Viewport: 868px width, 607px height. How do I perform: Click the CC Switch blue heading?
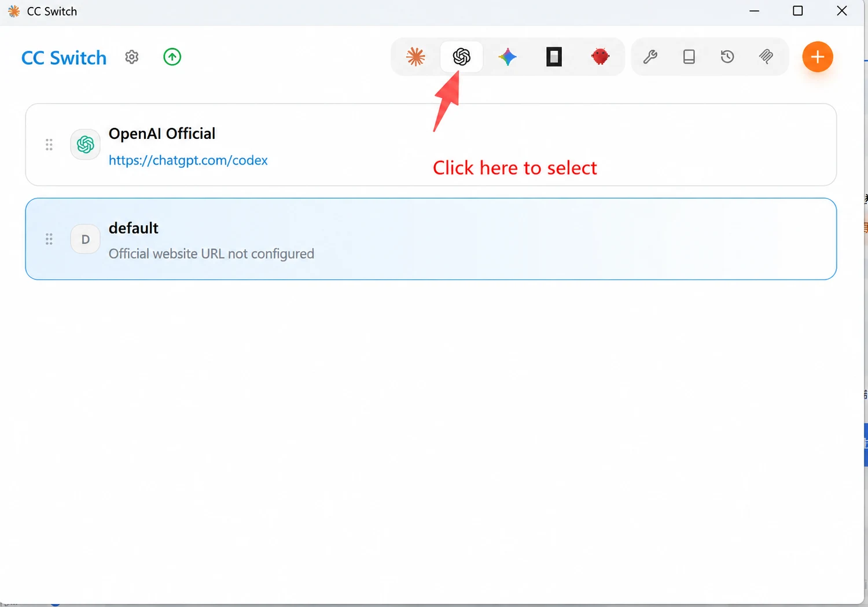tap(64, 58)
